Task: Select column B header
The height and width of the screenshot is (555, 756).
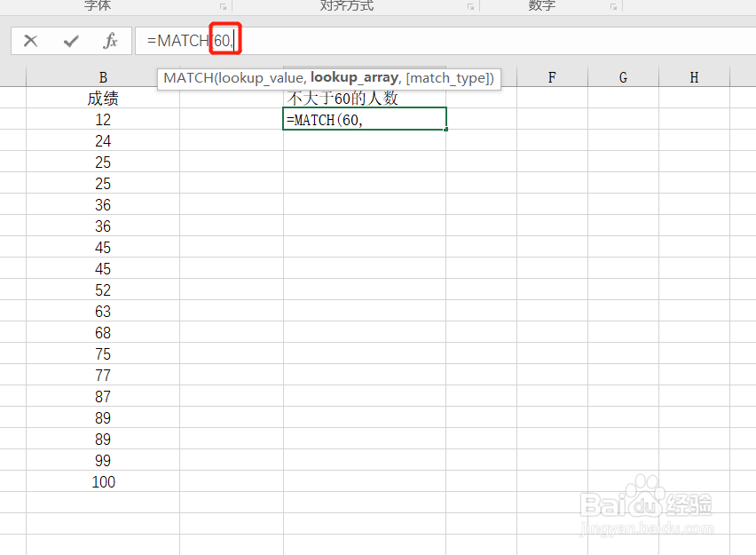Action: tap(103, 77)
